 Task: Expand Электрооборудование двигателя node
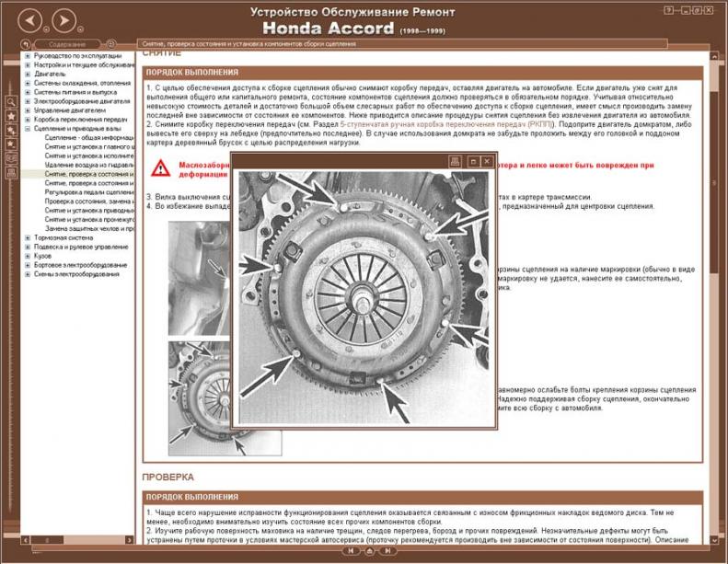tap(28, 101)
